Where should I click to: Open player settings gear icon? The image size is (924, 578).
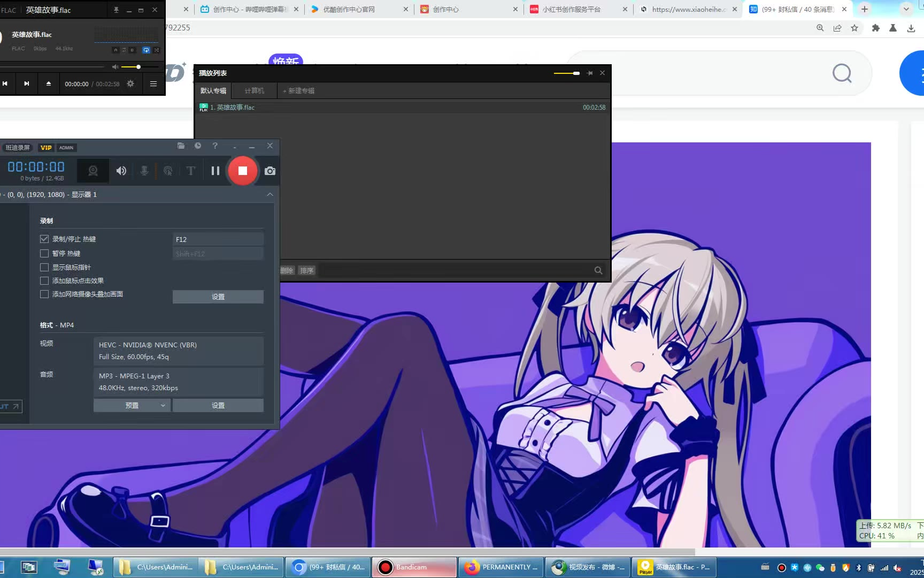tap(130, 83)
